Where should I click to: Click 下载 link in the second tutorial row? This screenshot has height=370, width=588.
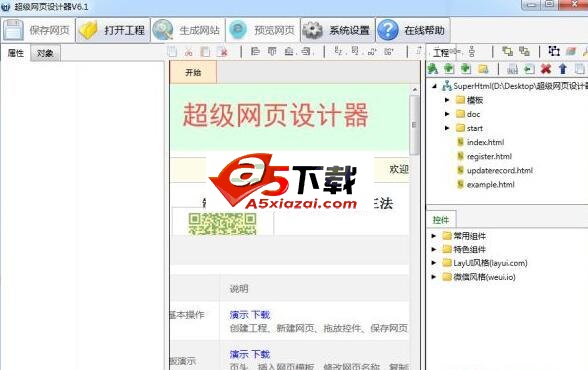[260, 354]
